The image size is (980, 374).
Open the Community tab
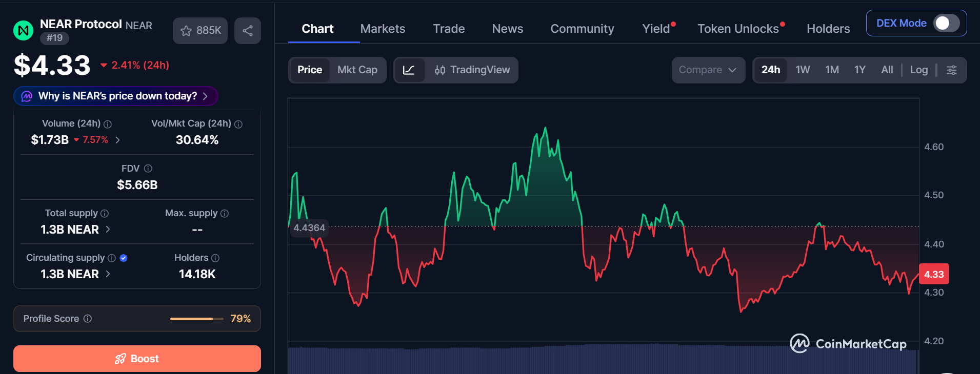[x=582, y=29]
